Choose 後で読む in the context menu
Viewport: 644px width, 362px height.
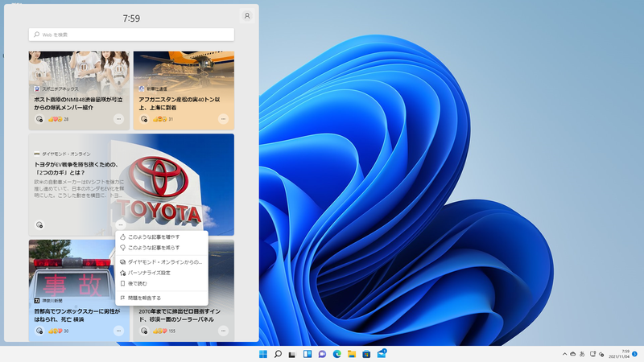[162, 284]
